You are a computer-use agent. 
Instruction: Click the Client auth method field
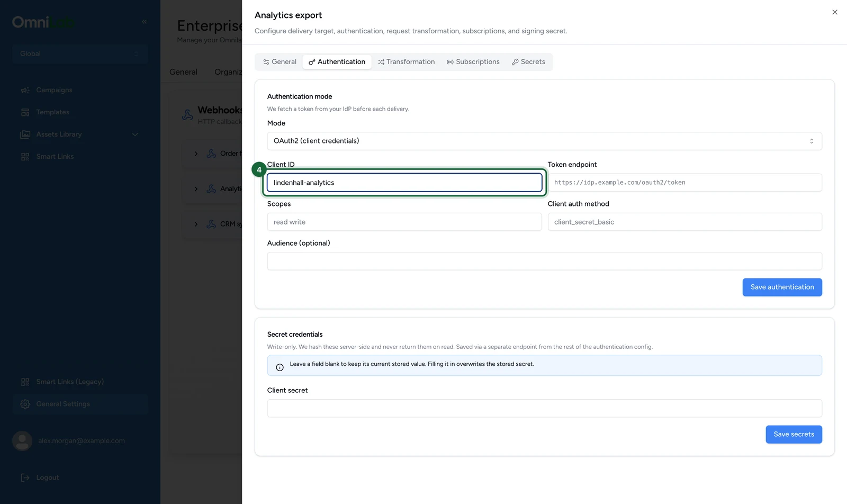[684, 222]
